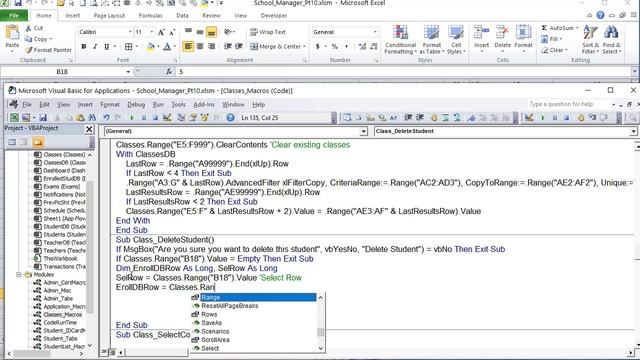Select ThisWorkbook in Project tree
Screen dimensions: 640x360
coord(60,258)
